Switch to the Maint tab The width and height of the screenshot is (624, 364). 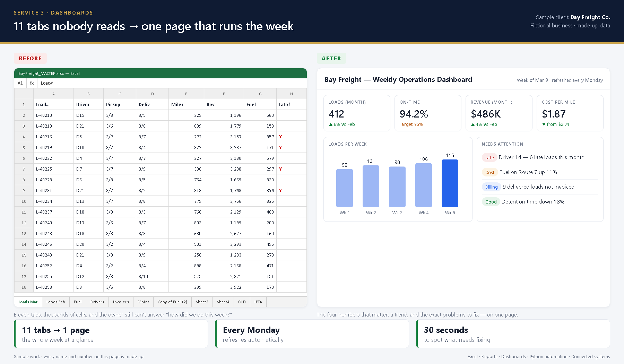pos(143,302)
